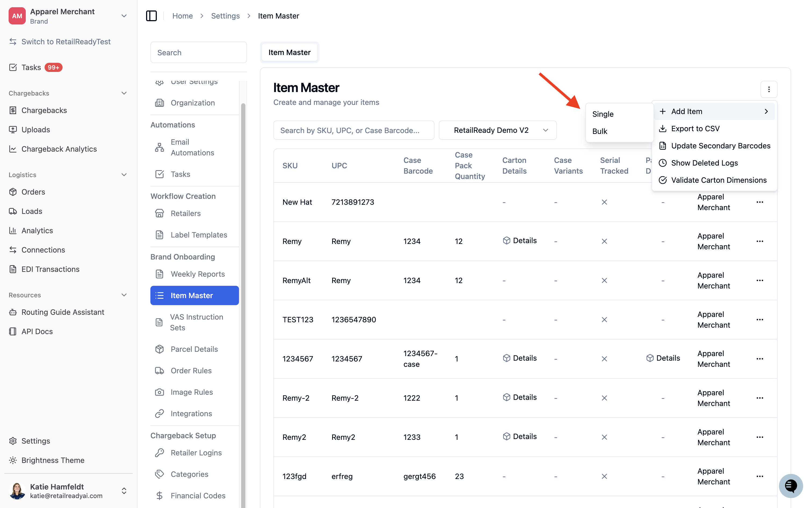812x508 pixels.
Task: Open EDI Transactions page
Action: click(x=44, y=269)
